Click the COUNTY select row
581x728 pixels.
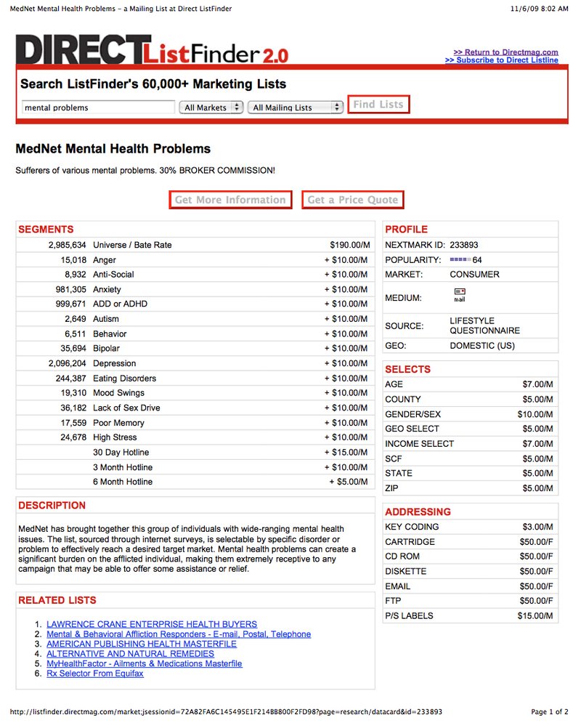(x=470, y=400)
